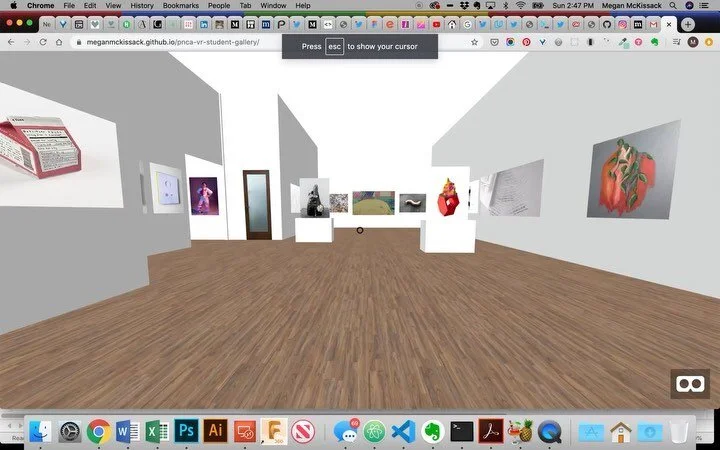The height and width of the screenshot is (450, 720).
Task: Launch Visual Studio Code from the dock
Action: tap(404, 432)
